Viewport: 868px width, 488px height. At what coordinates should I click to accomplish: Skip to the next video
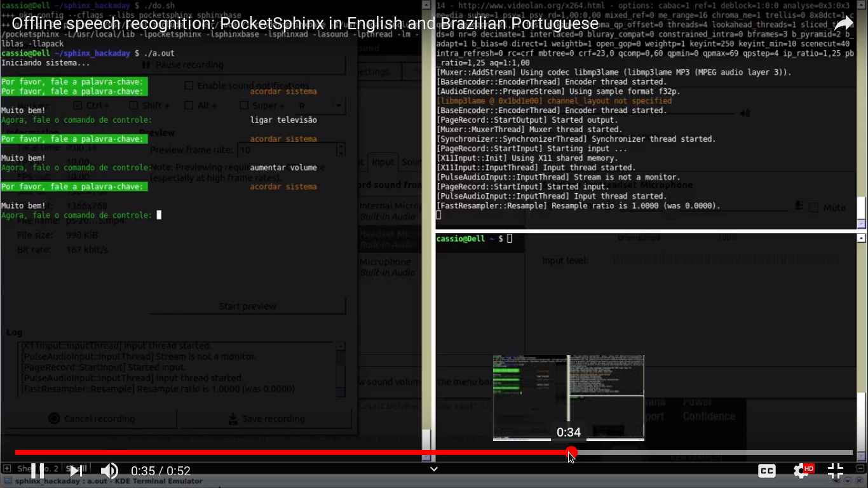[76, 471]
